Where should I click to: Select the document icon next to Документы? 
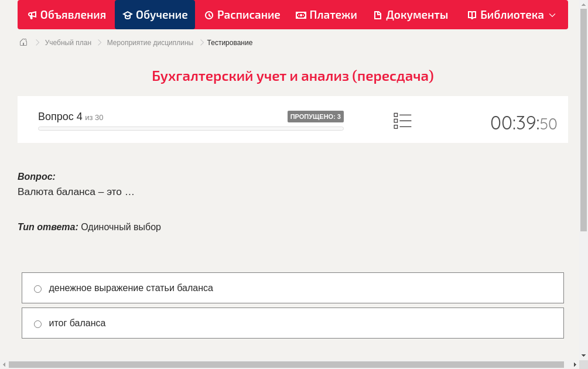(x=378, y=15)
